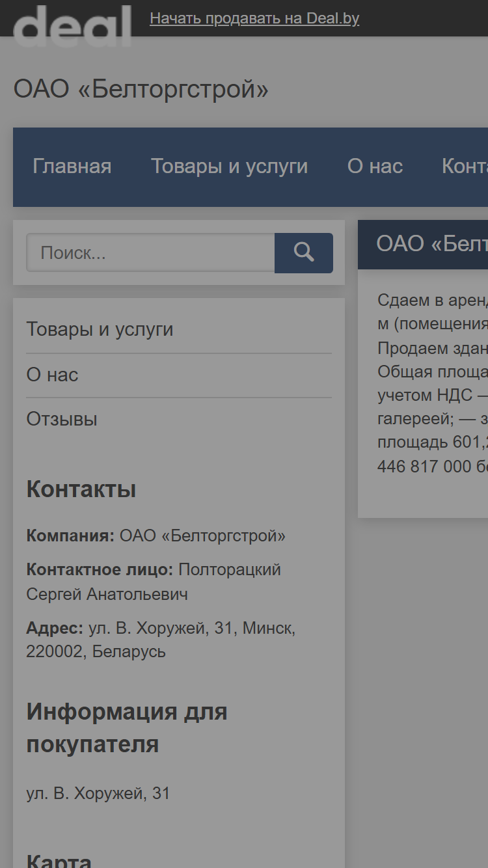Click the ОАО «Белт… content panel header

[423, 244]
